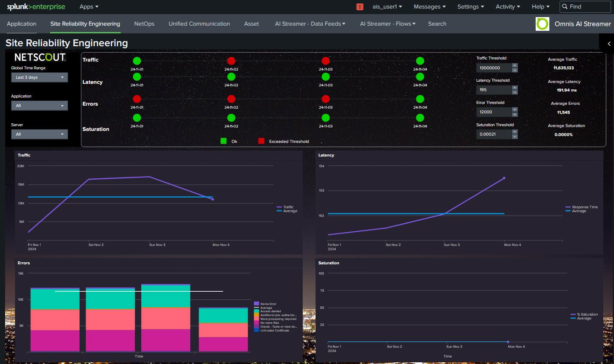Screen dimensions: 614x364
Task: Open the Messages dropdown
Action: [x=429, y=6]
